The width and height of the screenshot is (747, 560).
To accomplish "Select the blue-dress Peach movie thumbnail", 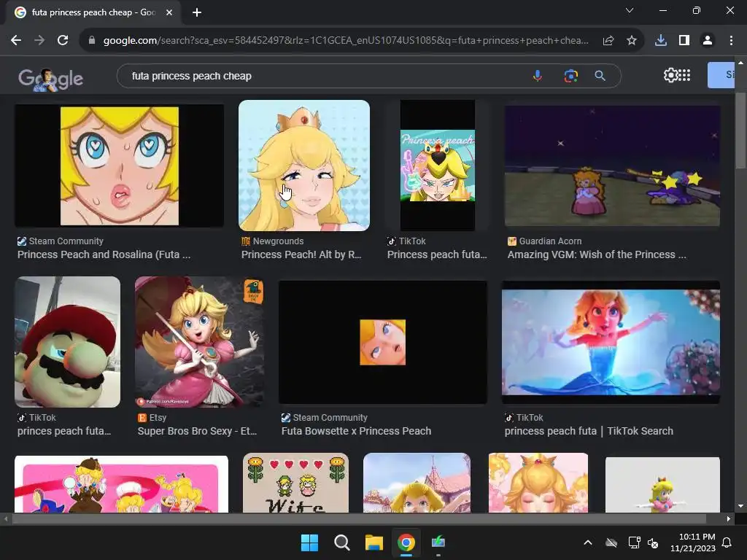I will (x=611, y=342).
